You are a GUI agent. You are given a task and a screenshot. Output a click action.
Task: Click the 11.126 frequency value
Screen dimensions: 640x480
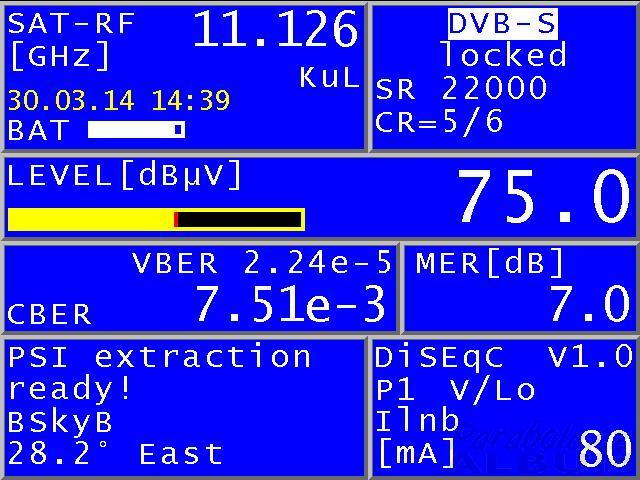(275, 29)
